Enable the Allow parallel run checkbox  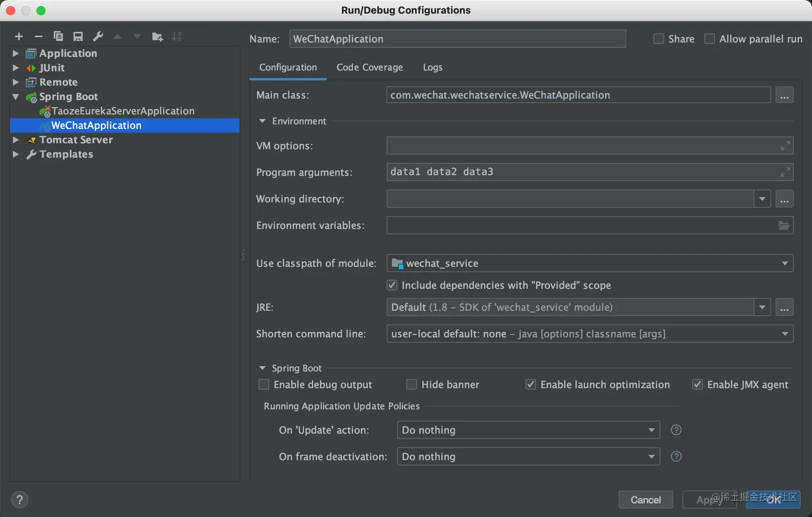pos(709,39)
